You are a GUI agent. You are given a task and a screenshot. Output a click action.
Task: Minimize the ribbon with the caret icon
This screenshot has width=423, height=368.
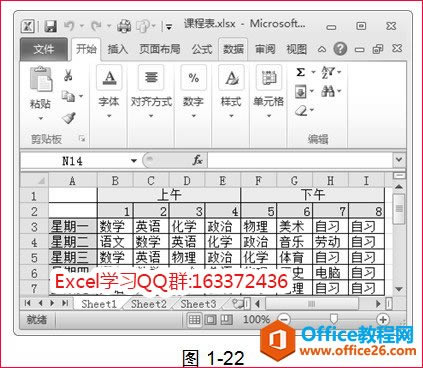coord(322,50)
